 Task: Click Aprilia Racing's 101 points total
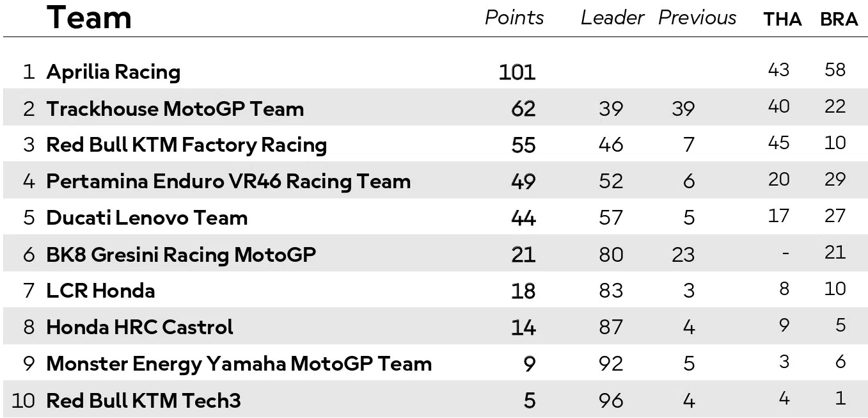tap(517, 72)
